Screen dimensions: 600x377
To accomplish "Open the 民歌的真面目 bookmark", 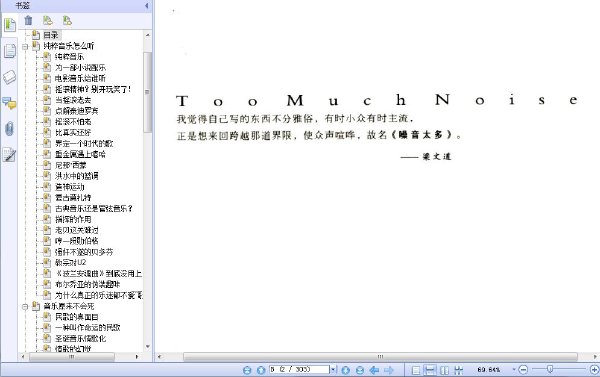I will [x=77, y=317].
